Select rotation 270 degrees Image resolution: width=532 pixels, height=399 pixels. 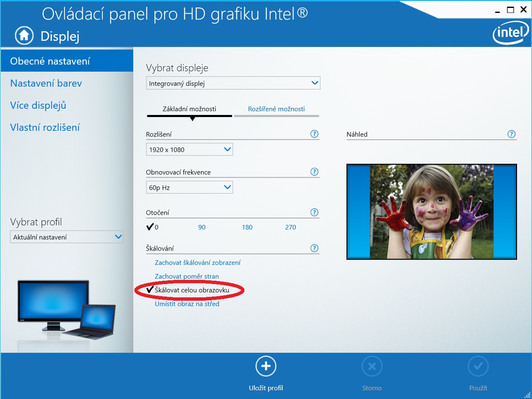(291, 227)
